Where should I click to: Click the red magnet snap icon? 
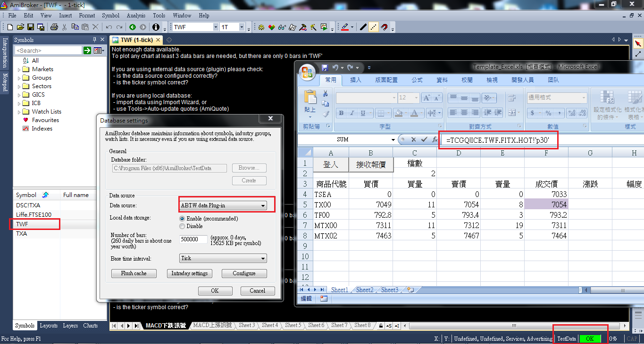click(384, 27)
